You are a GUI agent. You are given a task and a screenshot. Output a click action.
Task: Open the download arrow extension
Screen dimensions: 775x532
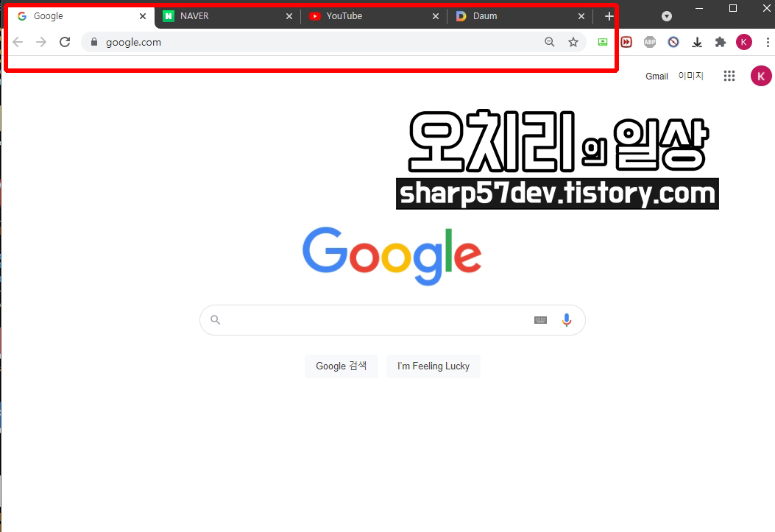[x=697, y=42]
